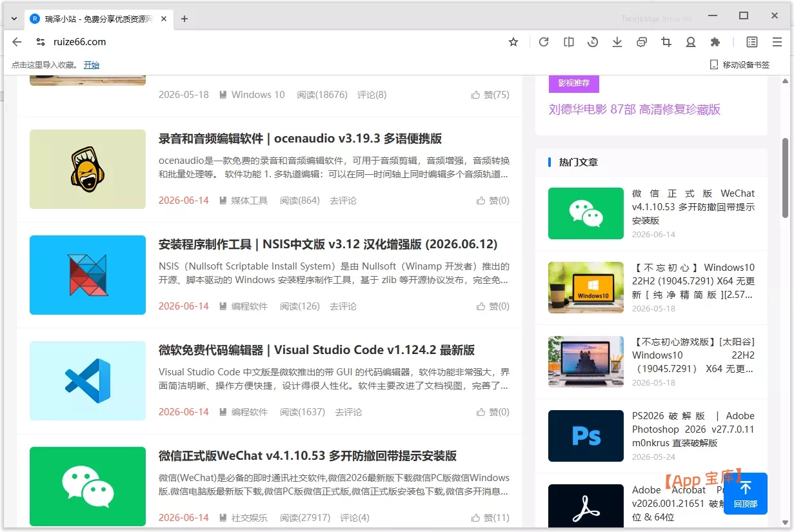This screenshot has height=532, width=794.
Task: Click the NSIS logo thumbnail
Action: click(88, 275)
